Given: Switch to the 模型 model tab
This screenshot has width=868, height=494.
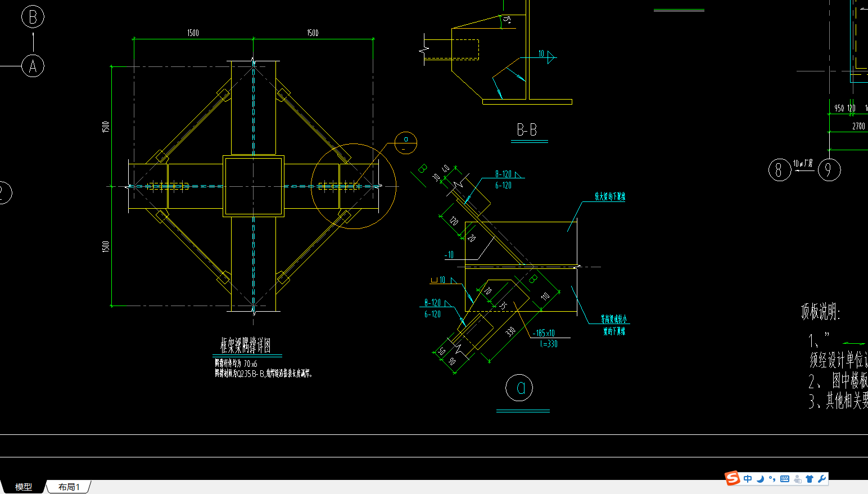Looking at the screenshot, I should pos(24,487).
